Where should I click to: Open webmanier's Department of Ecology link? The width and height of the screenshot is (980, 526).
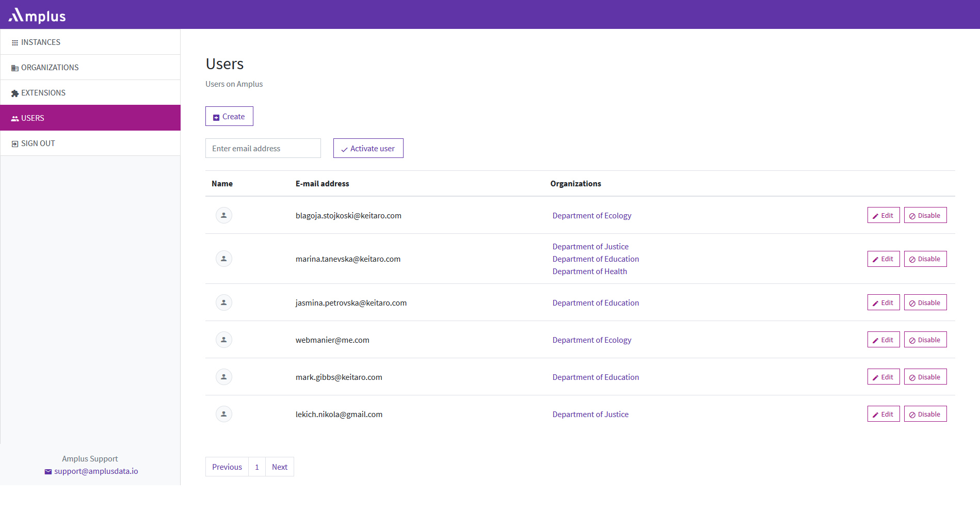[591, 340]
